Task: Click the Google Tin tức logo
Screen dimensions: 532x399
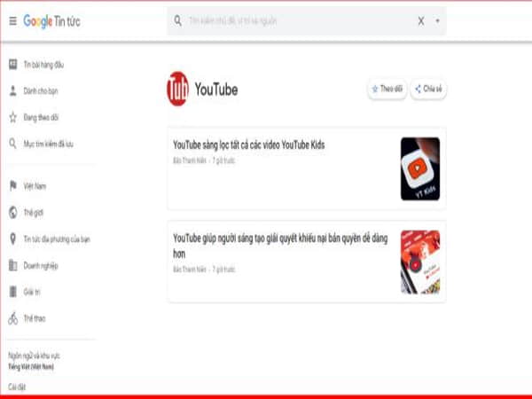Action: pos(52,21)
